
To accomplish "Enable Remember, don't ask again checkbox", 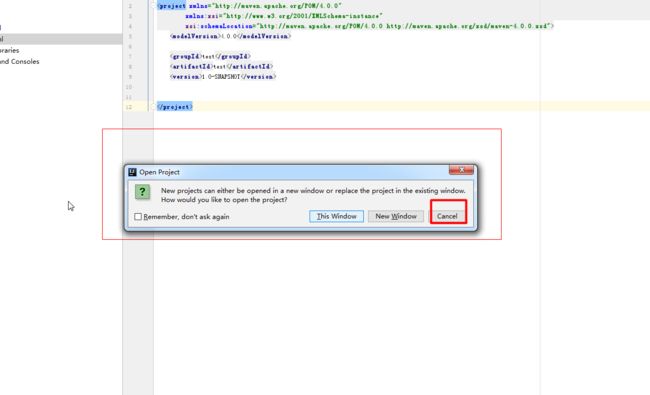I will click(138, 217).
